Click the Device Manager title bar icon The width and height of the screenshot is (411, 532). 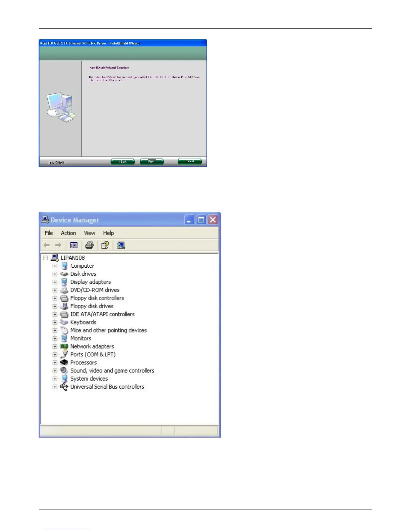click(x=45, y=220)
